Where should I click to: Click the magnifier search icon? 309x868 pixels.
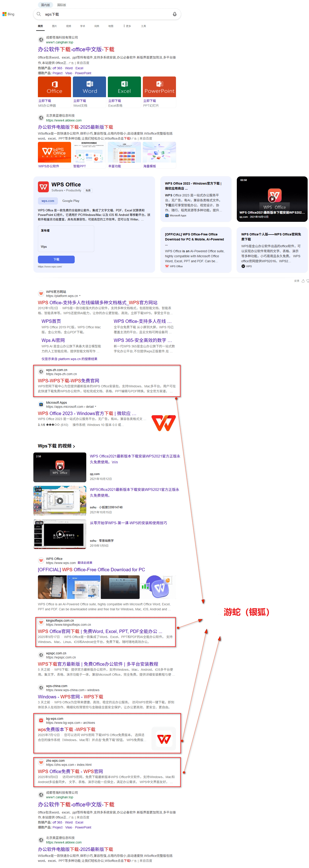point(39,14)
